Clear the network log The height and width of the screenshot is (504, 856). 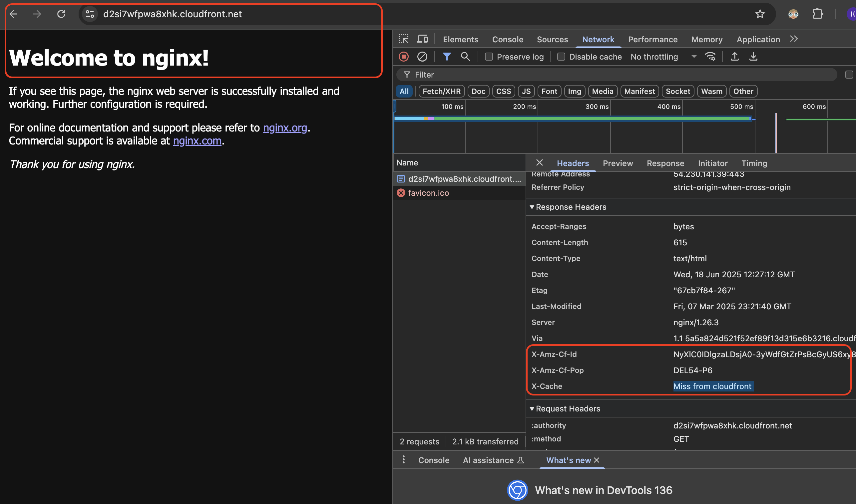click(422, 57)
